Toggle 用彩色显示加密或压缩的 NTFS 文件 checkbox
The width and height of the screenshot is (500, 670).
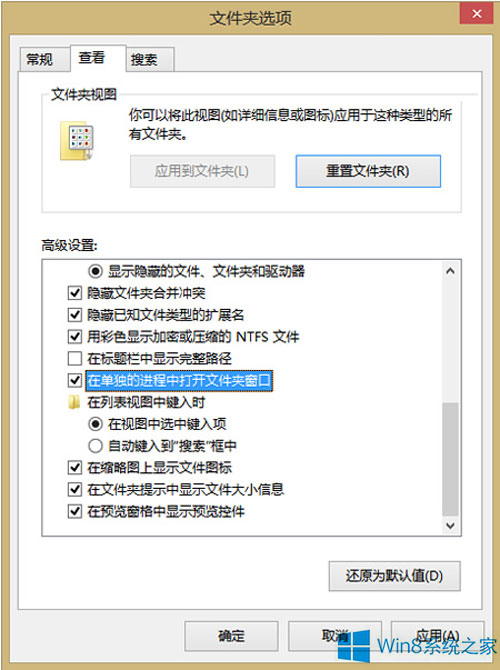coord(75,337)
